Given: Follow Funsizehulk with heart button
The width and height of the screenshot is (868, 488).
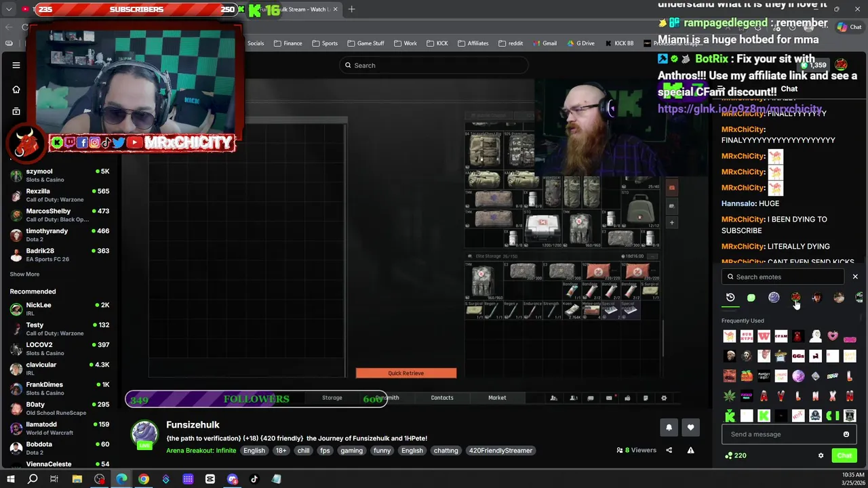Looking at the screenshot, I should point(690,428).
